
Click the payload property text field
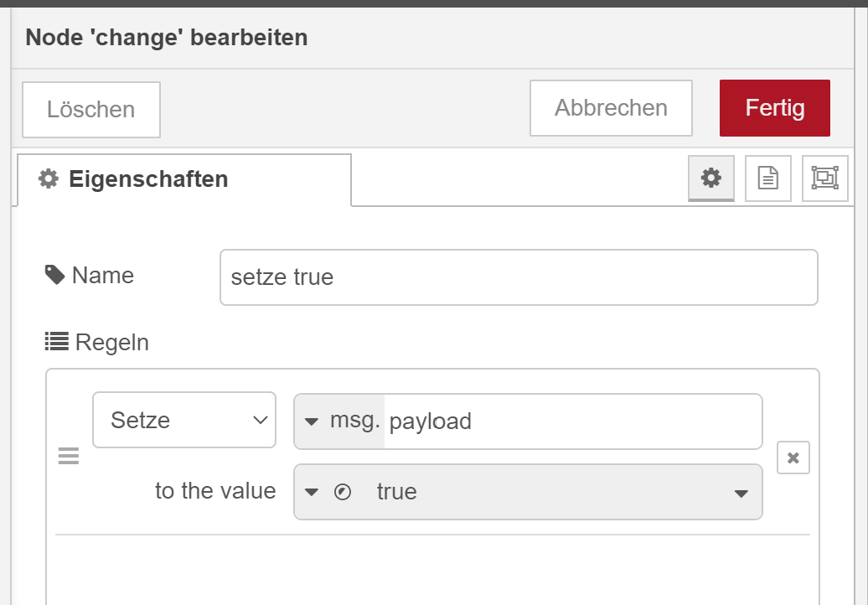(x=572, y=421)
